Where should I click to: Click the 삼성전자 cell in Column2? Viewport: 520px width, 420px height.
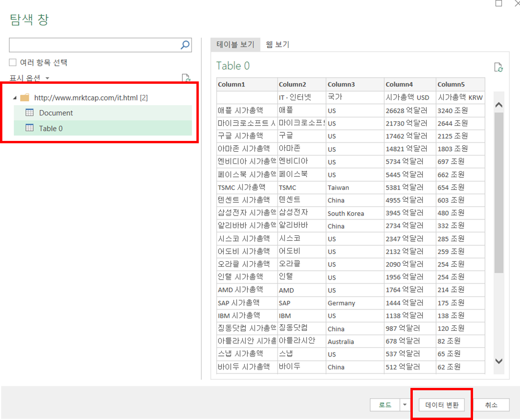[x=302, y=213]
